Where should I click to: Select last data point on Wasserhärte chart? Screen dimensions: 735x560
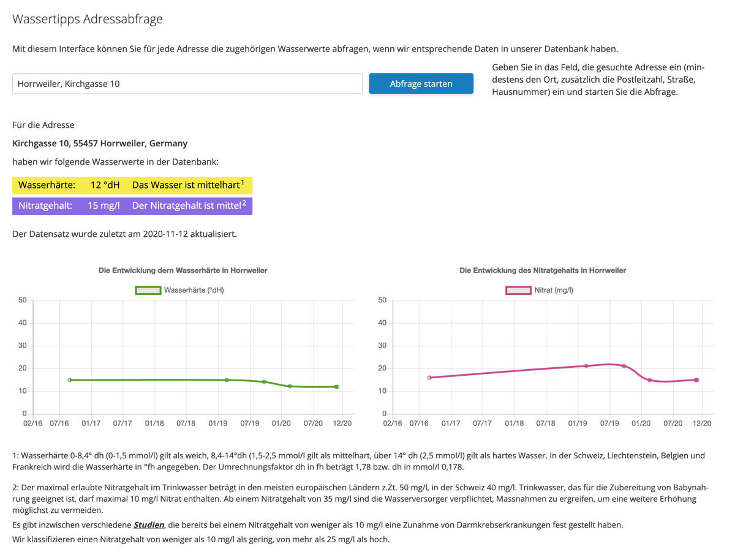[336, 387]
